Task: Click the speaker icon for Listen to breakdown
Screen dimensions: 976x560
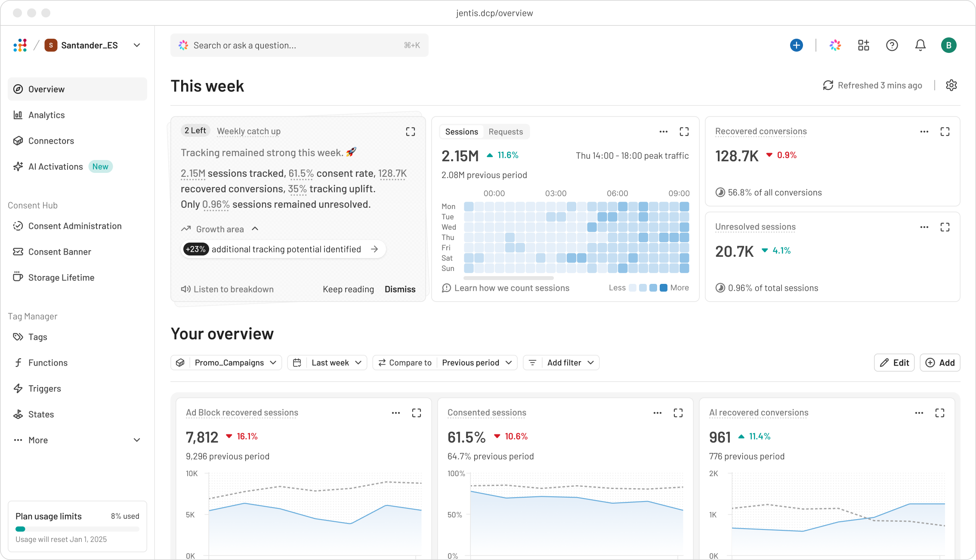Action: [x=186, y=289]
